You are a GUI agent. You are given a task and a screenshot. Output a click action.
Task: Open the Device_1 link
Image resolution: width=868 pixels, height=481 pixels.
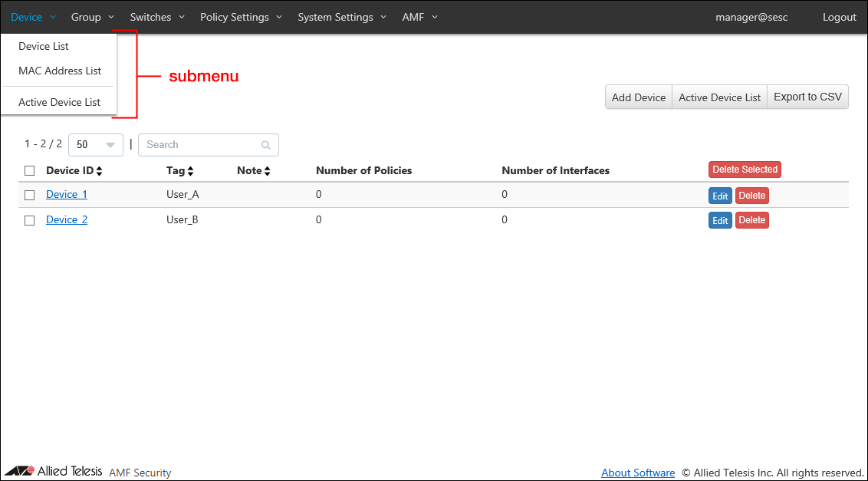pos(67,195)
